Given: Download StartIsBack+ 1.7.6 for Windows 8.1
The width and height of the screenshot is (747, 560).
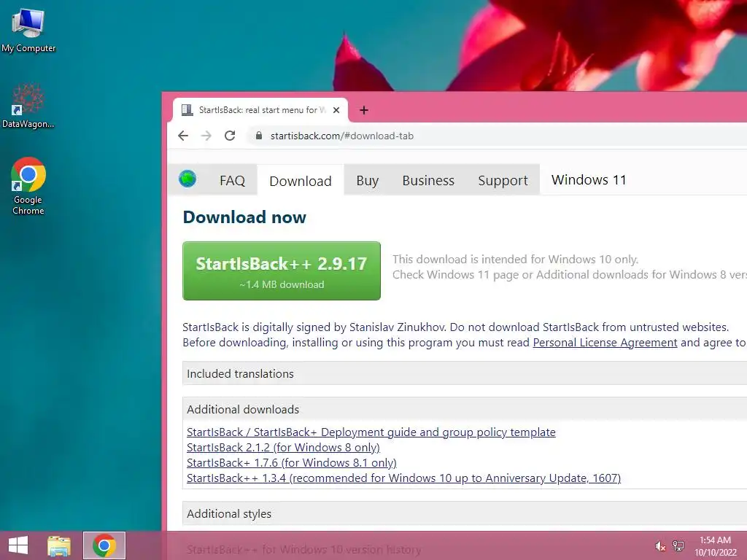Looking at the screenshot, I should click(292, 462).
